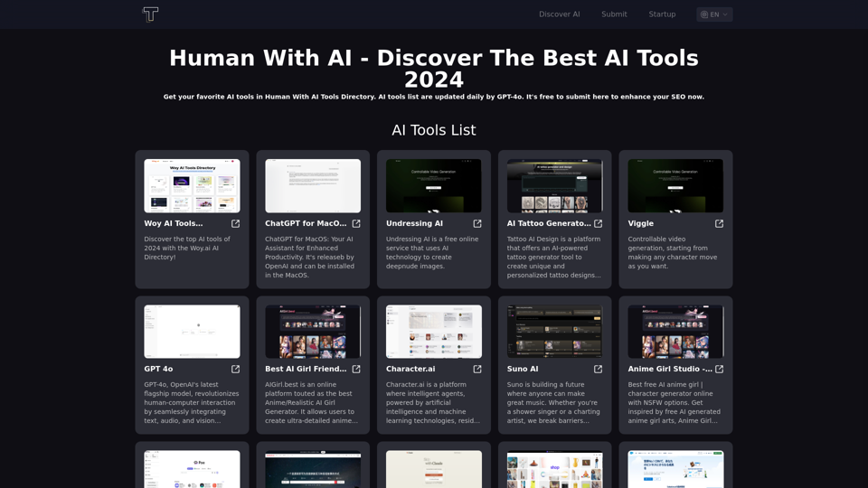Click 'Discover the top AI tools' description
Screen dimensions: 868x488
[x=187, y=248]
